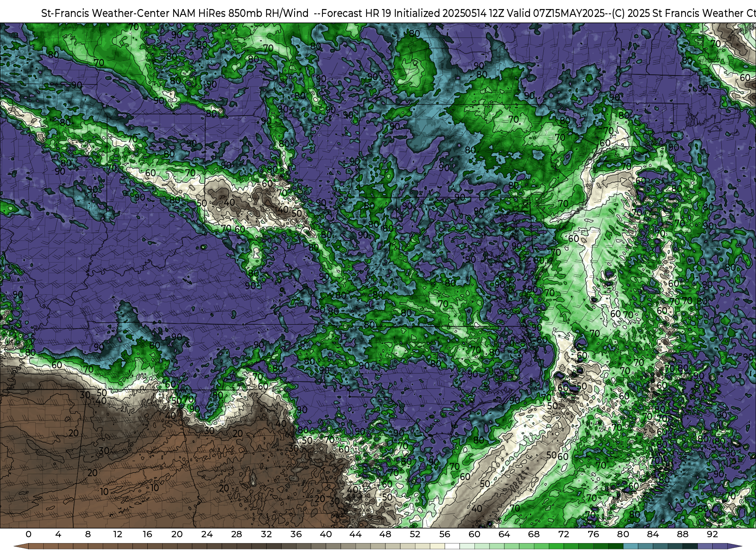Image resolution: width=756 pixels, height=551 pixels.
Task: Click the colorbar tick label '24'
Action: pos(207,534)
